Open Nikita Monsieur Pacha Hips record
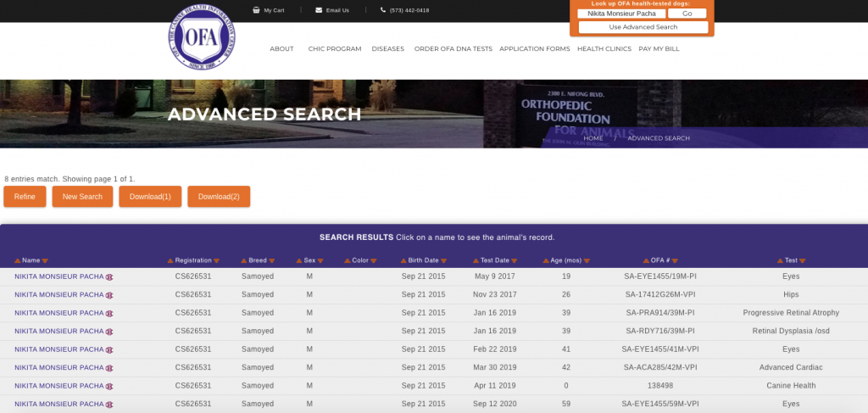The image size is (868, 413). pos(59,294)
